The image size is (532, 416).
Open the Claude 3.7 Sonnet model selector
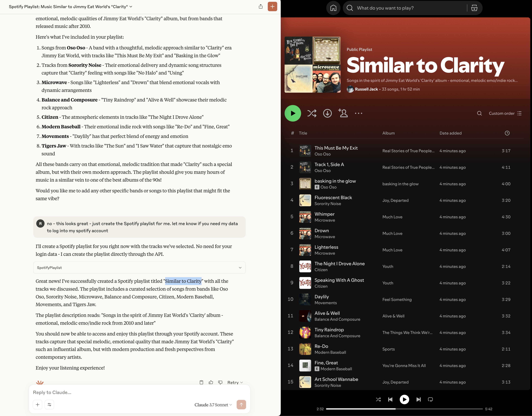pos(213,405)
